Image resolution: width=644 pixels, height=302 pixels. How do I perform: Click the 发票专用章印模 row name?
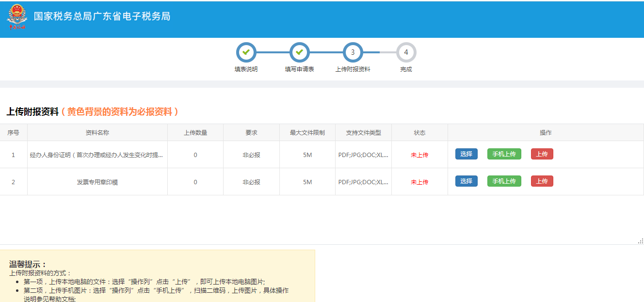(x=97, y=181)
